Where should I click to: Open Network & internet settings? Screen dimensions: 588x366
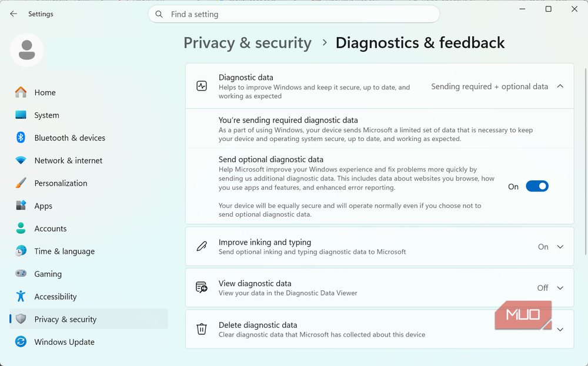tap(89, 160)
